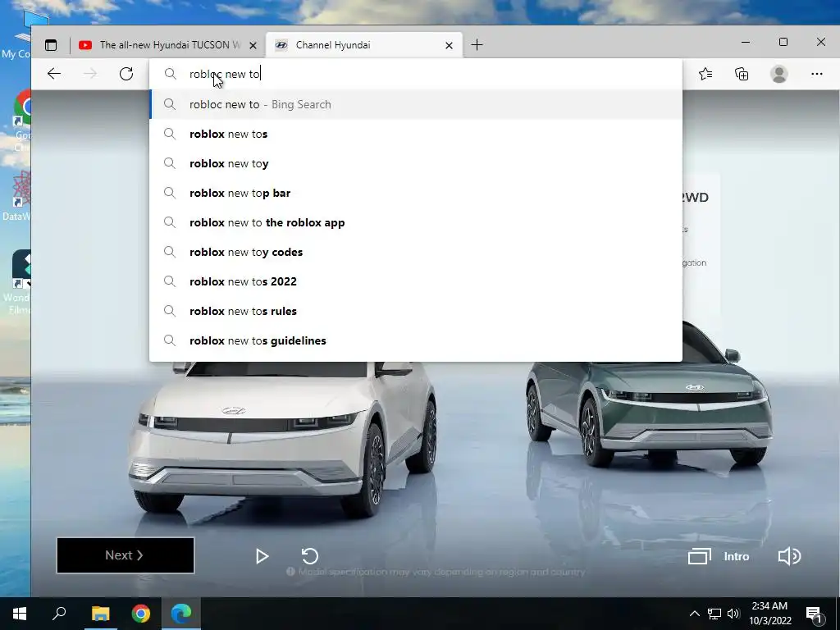Click the Next button

(126, 555)
